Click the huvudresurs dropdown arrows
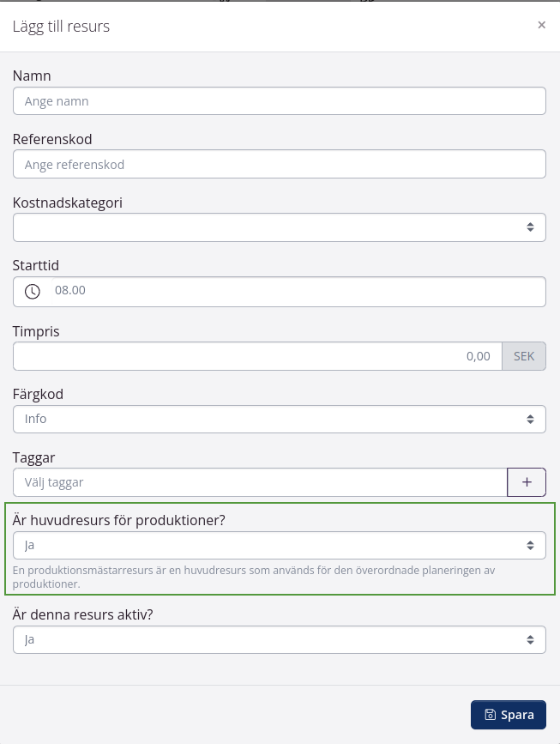 tap(530, 545)
